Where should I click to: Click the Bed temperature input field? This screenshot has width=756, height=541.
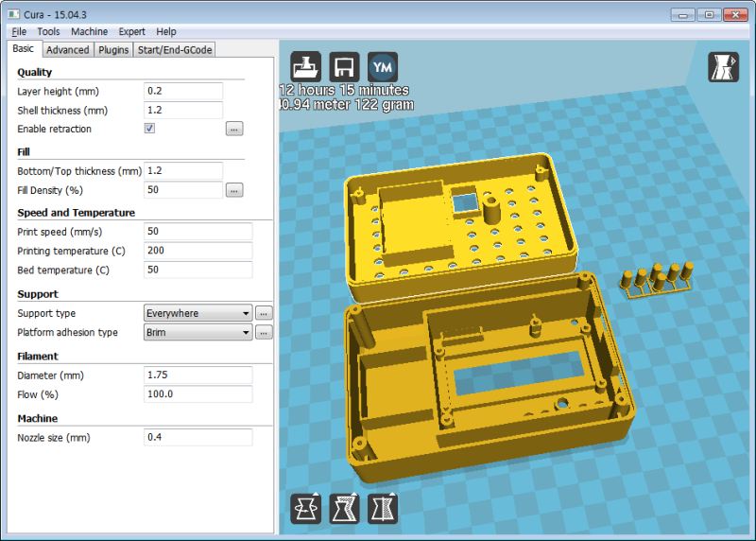tap(198, 270)
